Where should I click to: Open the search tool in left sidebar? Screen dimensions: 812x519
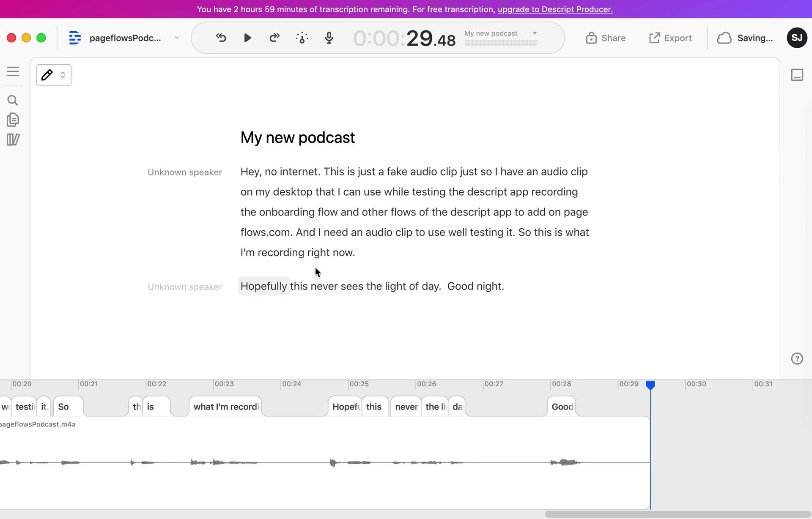point(13,100)
